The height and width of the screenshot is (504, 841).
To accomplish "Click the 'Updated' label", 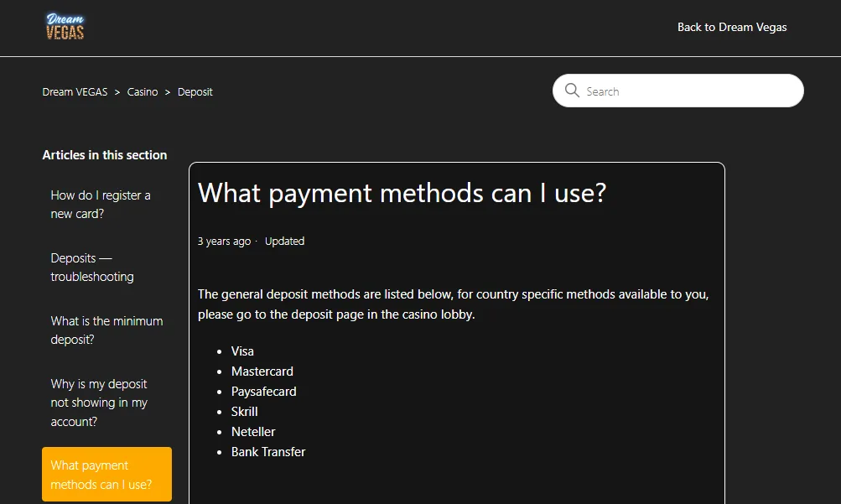I will [x=284, y=242].
